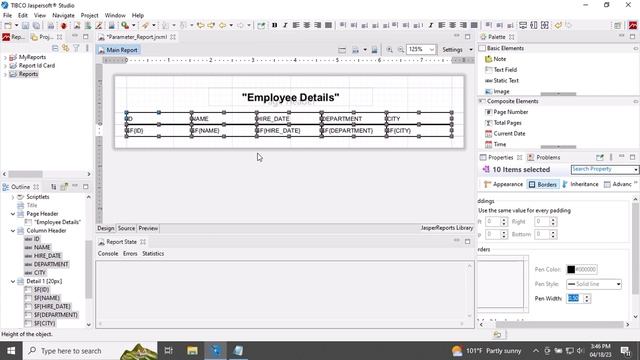Click the collapse all icon in Repository panel
Image resolution: width=640 pixels, height=360 pixels.
[55, 48]
